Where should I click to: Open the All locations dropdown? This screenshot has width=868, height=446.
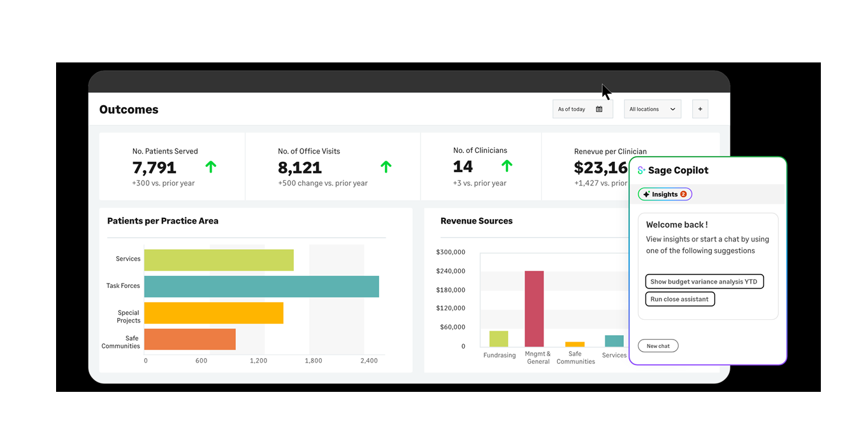(652, 109)
